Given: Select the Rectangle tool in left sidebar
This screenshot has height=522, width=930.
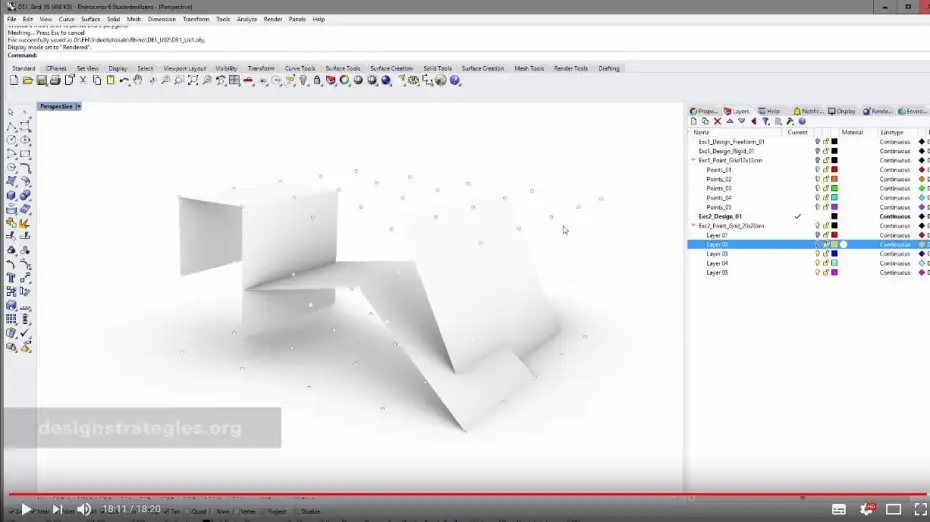Looking at the screenshot, I should click(x=25, y=154).
